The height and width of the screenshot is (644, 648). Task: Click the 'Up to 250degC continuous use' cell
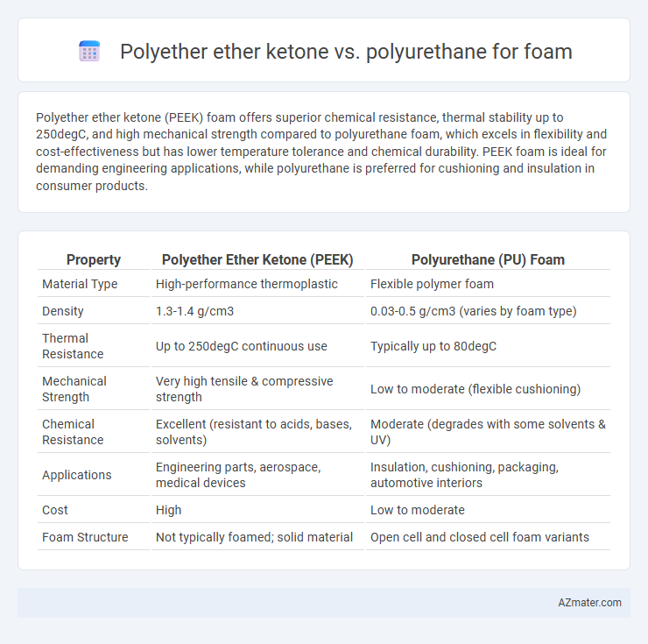(x=242, y=346)
